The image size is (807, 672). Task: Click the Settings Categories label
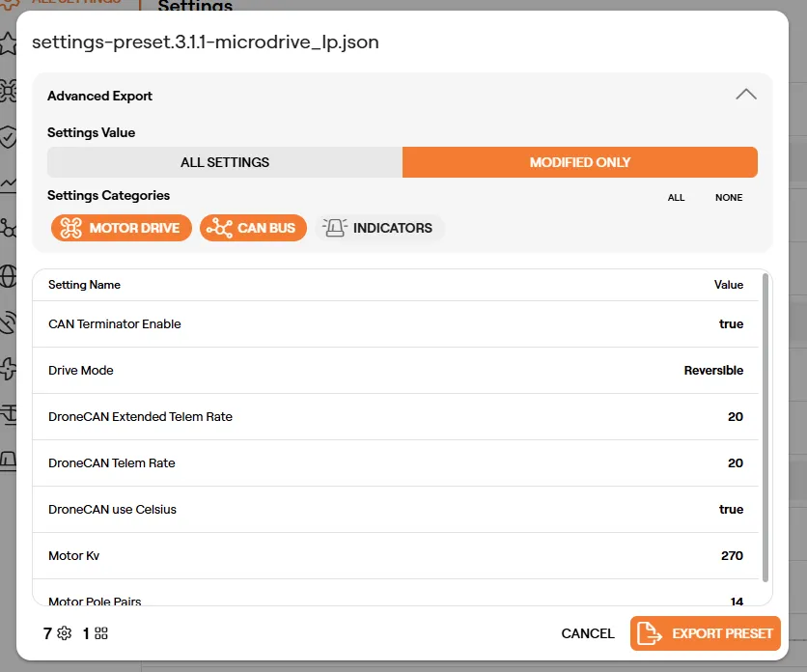coord(108,195)
